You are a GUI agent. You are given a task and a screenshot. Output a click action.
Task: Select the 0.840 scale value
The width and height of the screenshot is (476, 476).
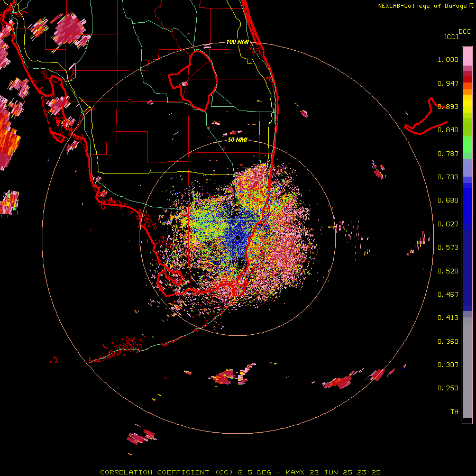[x=448, y=130]
